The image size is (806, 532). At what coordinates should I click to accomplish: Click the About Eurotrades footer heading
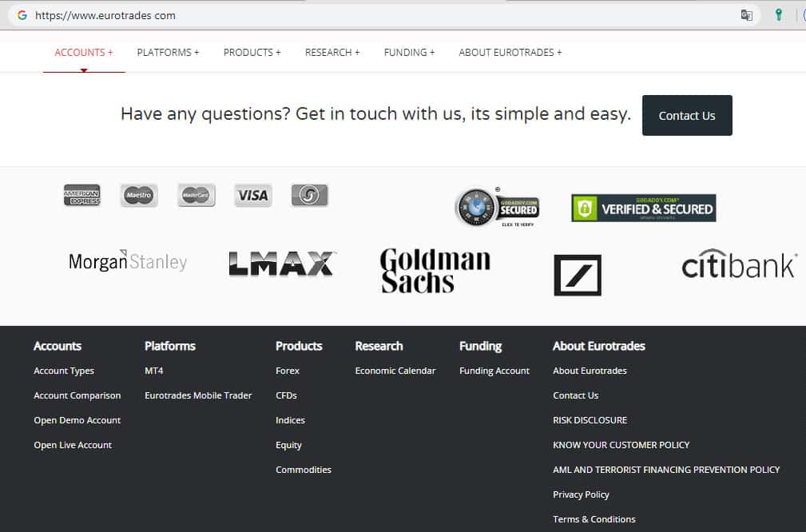(599, 346)
